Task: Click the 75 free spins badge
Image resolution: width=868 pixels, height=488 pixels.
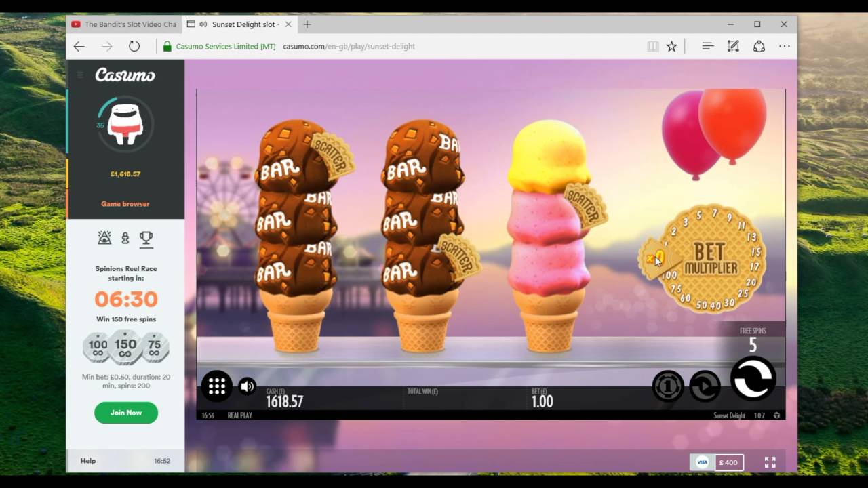Action: (x=154, y=348)
